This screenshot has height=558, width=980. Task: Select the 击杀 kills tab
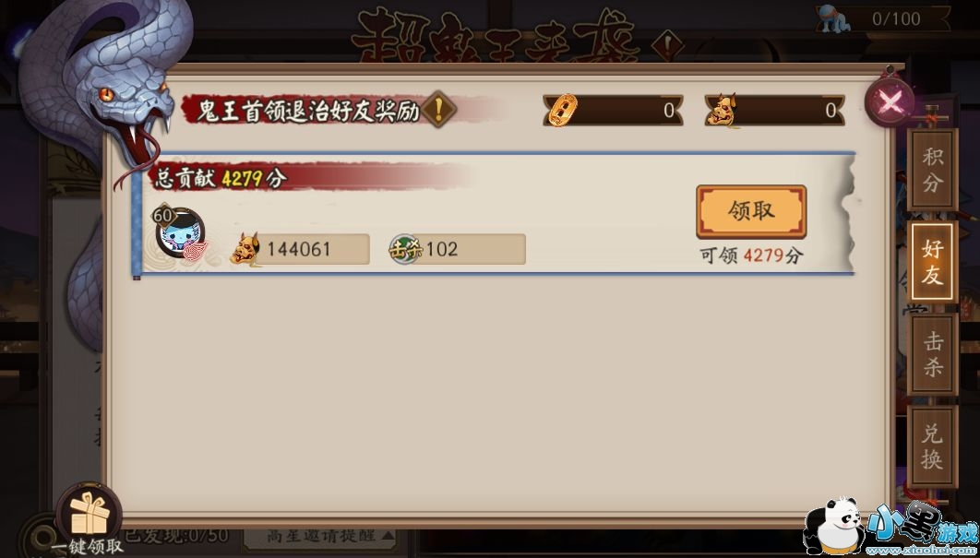(x=933, y=353)
